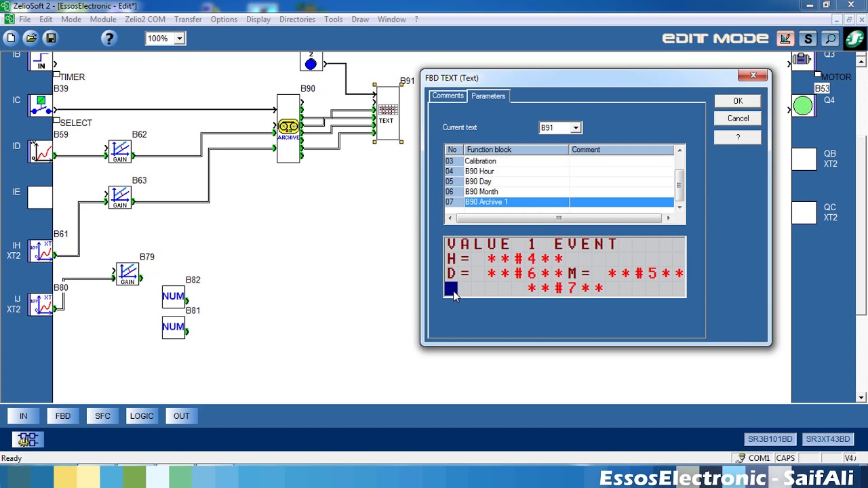Click the function list vertical scrollbar
This screenshot has height=488, width=868.
tap(679, 178)
